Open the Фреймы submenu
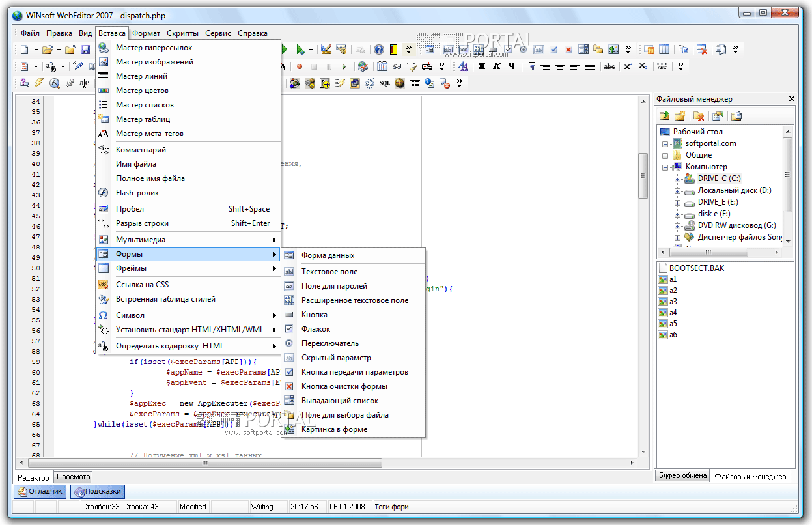The image size is (812, 525). (188, 268)
